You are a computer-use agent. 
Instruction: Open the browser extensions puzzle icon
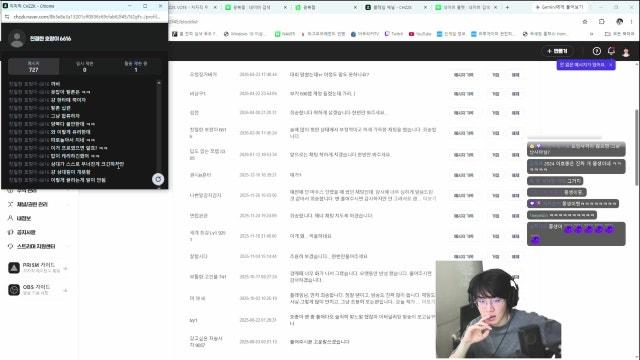pos(602,22)
